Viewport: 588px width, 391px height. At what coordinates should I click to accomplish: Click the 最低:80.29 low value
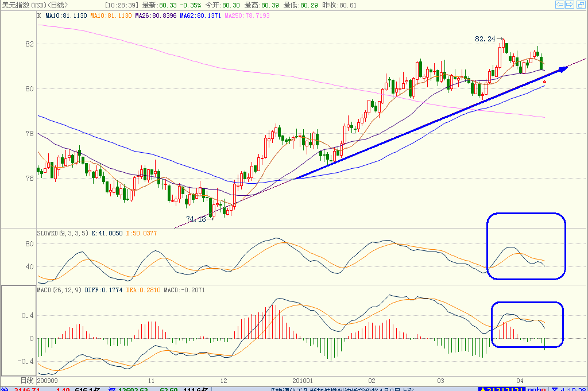(x=301, y=5)
